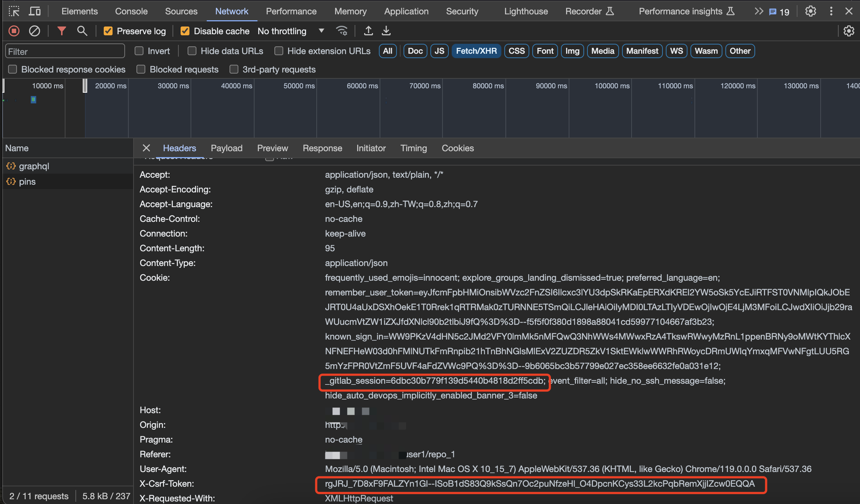This screenshot has width=860, height=504.
Task: Click into the Filter text field
Action: click(x=65, y=51)
